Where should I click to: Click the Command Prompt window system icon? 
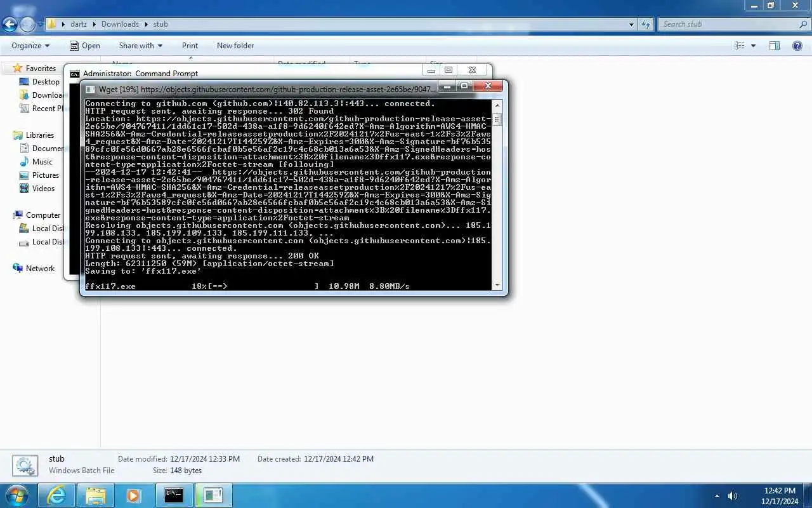[x=75, y=74]
